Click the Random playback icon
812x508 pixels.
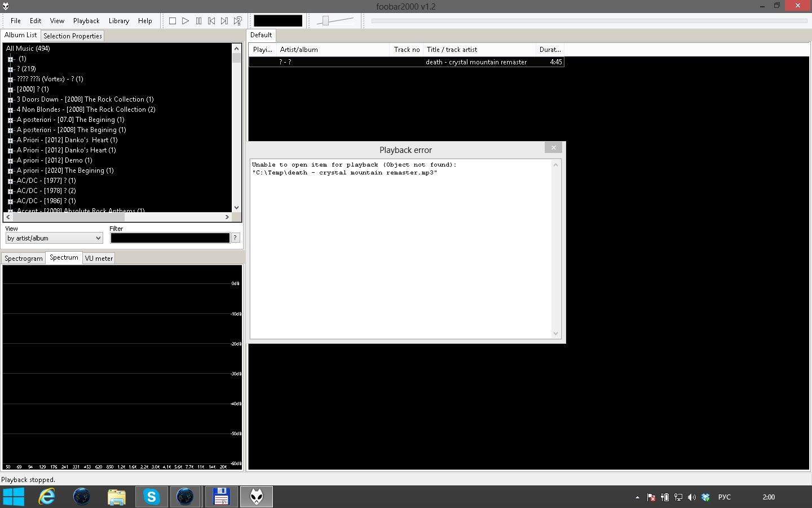coord(238,21)
